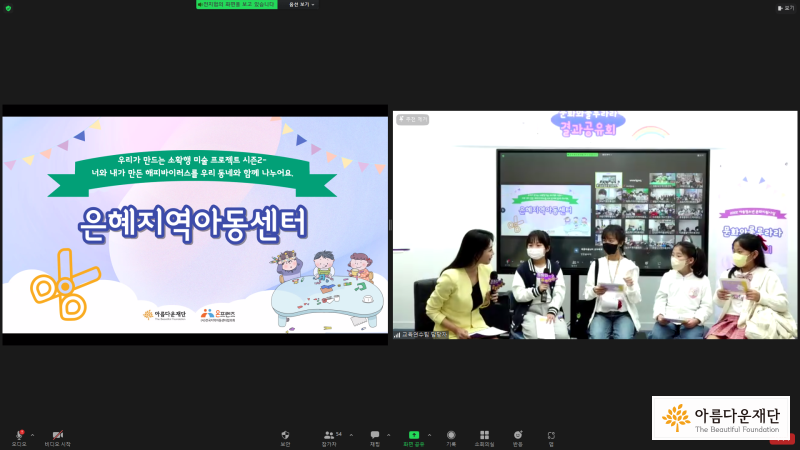The height and width of the screenshot is (450, 800).
Task: Expand the participants options chevron
Action: click(x=351, y=435)
